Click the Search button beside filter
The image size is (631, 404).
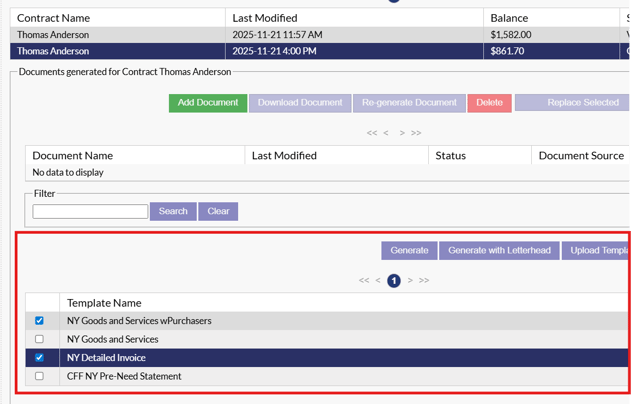(x=173, y=212)
